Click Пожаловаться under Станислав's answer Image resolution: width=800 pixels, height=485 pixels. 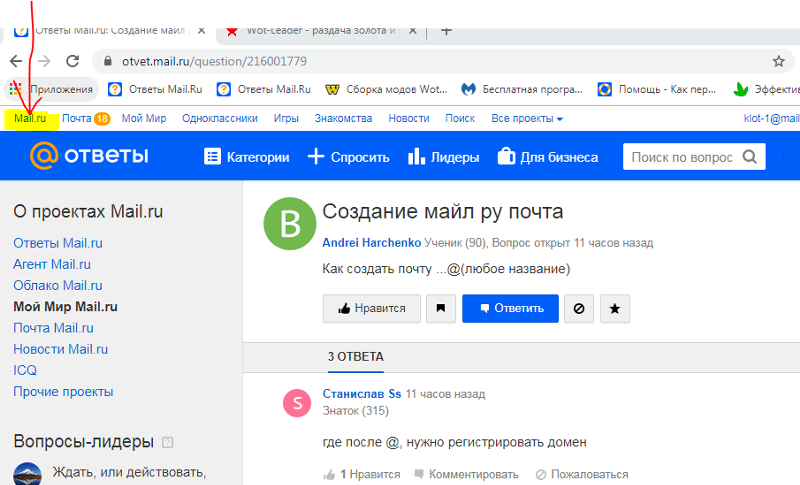coord(582,474)
